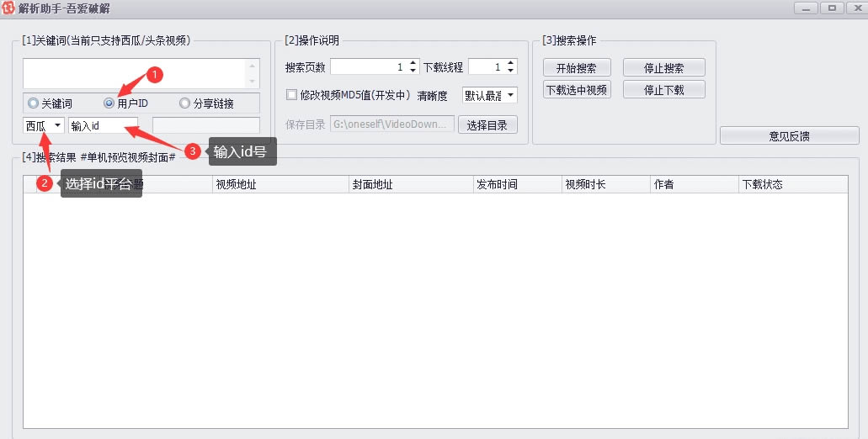Select the 关键词 radio button
Viewport: 868px width, 439px height.
(33, 103)
